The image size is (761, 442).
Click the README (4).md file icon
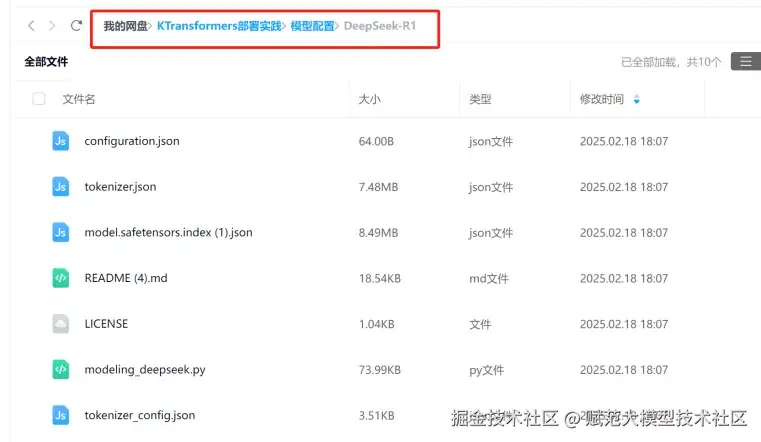pos(61,278)
